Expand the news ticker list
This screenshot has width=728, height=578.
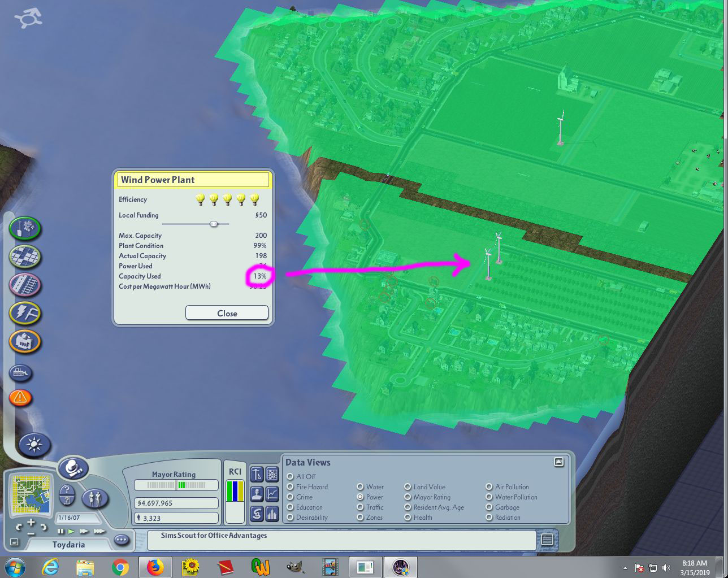(547, 540)
